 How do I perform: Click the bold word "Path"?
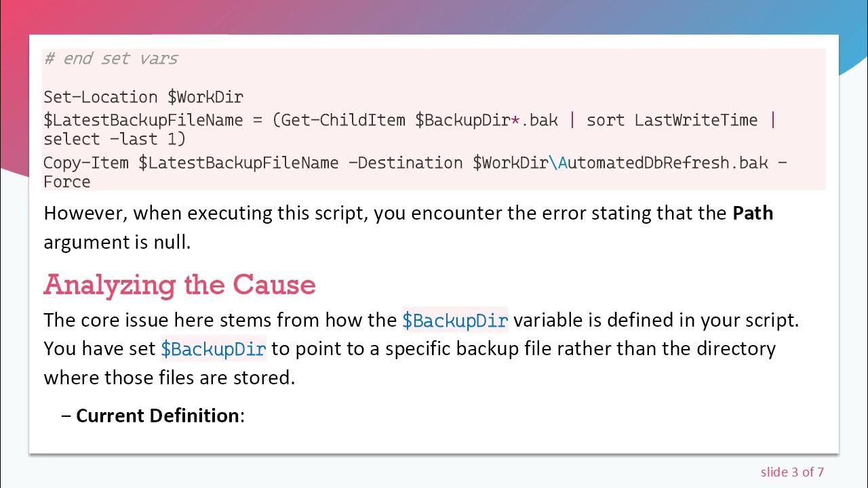(753, 213)
